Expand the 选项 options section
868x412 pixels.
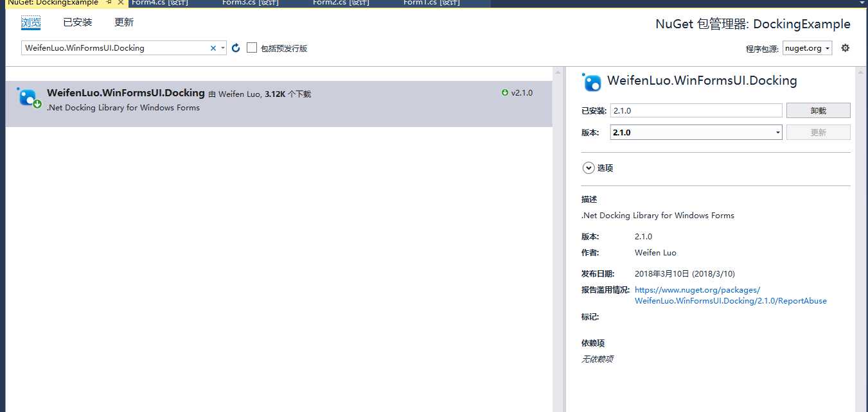click(589, 168)
